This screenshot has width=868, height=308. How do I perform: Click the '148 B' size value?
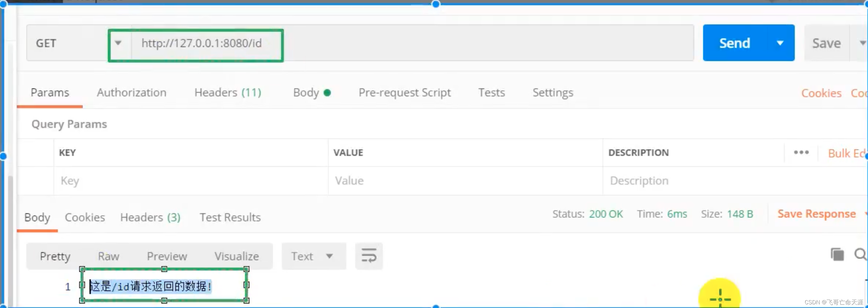click(x=740, y=214)
